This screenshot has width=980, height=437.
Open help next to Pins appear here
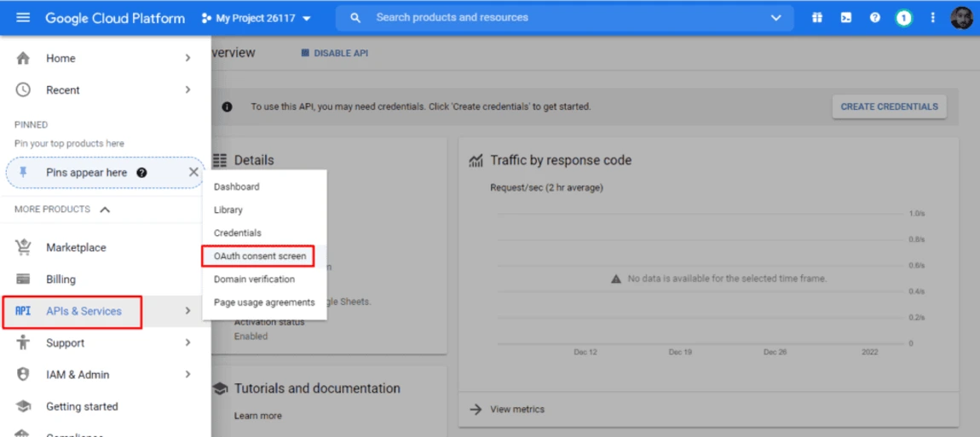(x=141, y=173)
